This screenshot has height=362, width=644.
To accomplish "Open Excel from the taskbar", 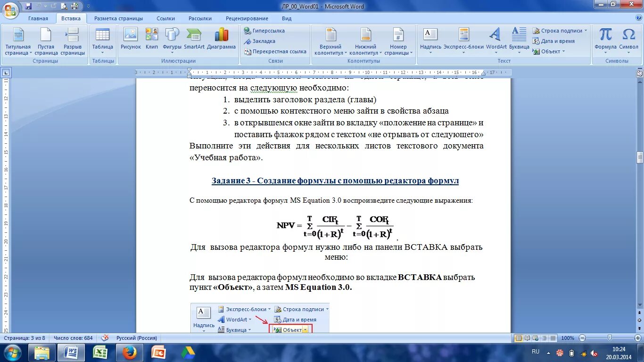I will (100, 352).
